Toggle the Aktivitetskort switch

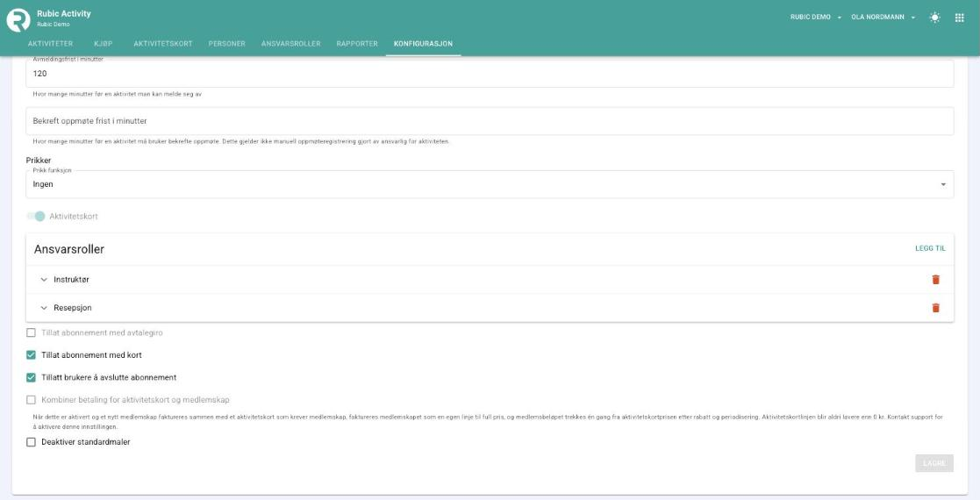36,217
